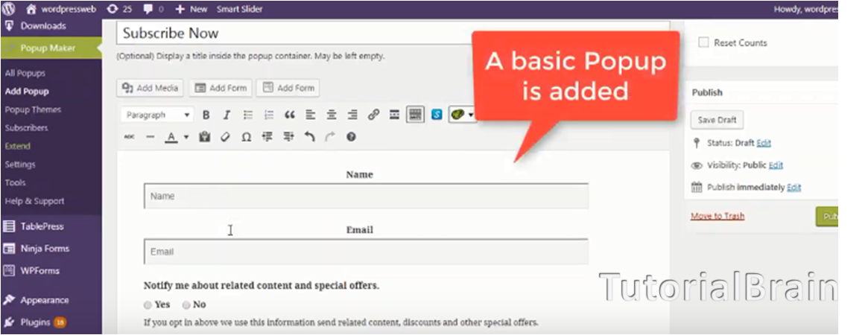The image size is (868, 335).
Task: Click the Save Draft button
Action: (x=717, y=120)
